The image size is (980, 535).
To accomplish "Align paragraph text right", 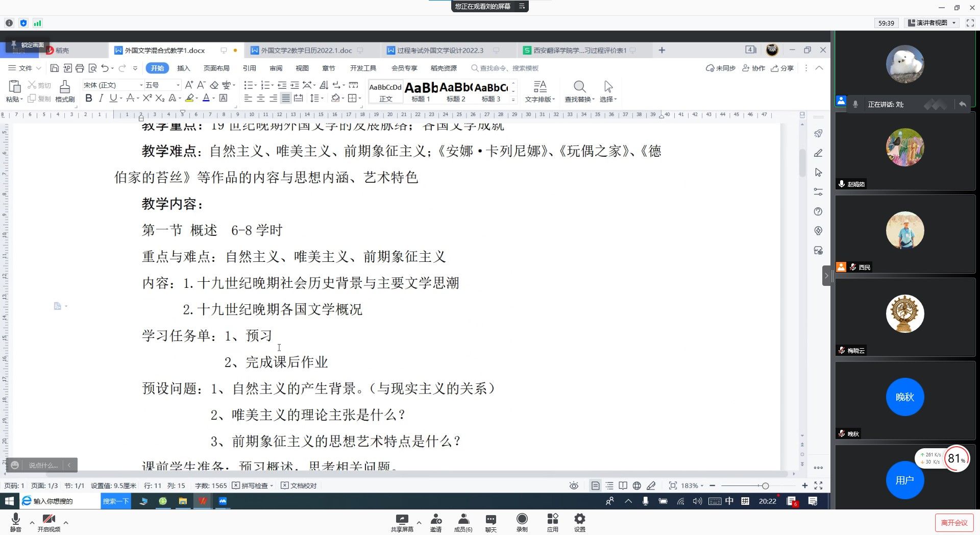I will 273,98.
